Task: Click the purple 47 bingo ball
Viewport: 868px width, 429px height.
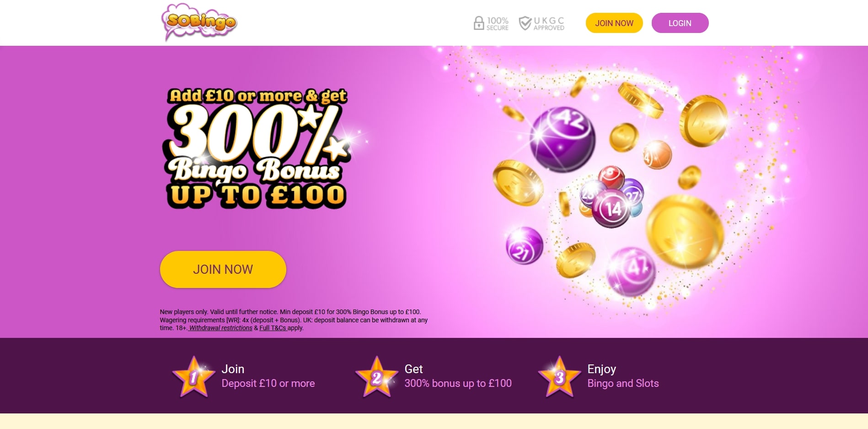Action: [631, 271]
